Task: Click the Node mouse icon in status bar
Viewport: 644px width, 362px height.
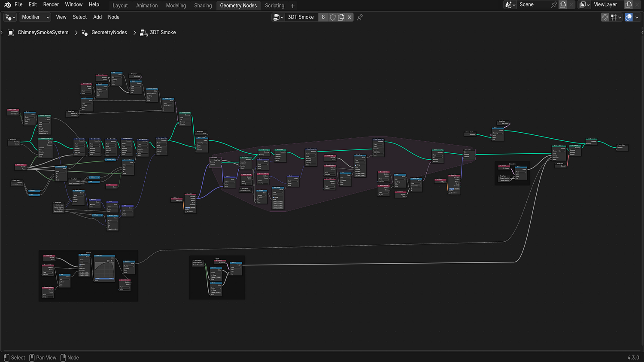Action: pos(63,358)
